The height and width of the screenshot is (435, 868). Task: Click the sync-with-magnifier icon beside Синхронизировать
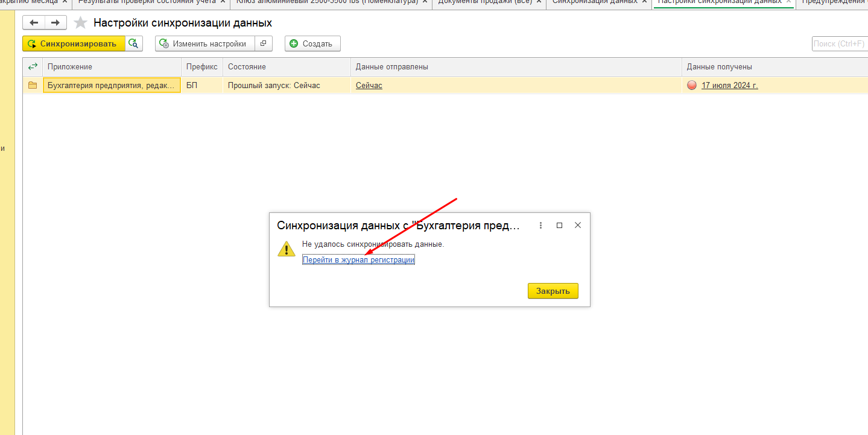pos(134,43)
